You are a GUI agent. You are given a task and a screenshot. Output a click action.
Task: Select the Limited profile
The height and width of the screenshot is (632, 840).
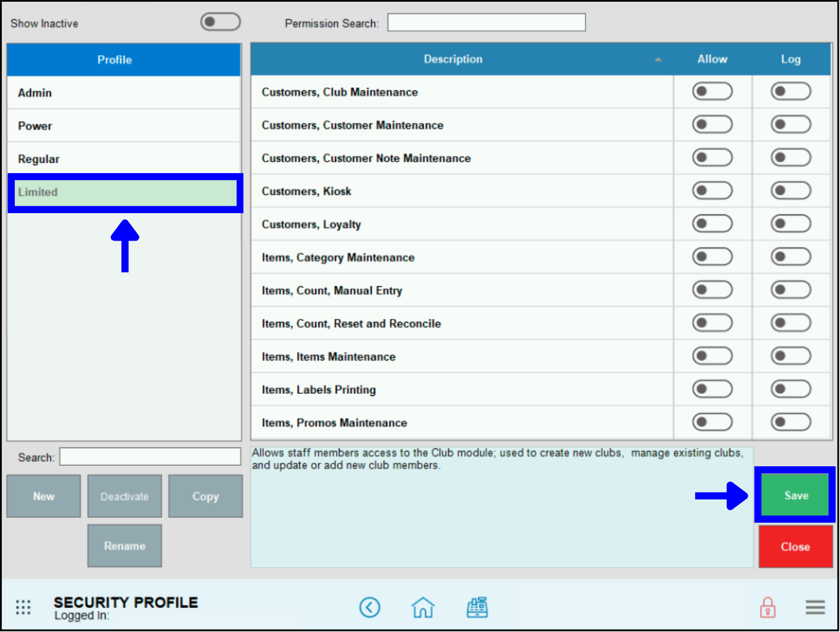tap(124, 193)
